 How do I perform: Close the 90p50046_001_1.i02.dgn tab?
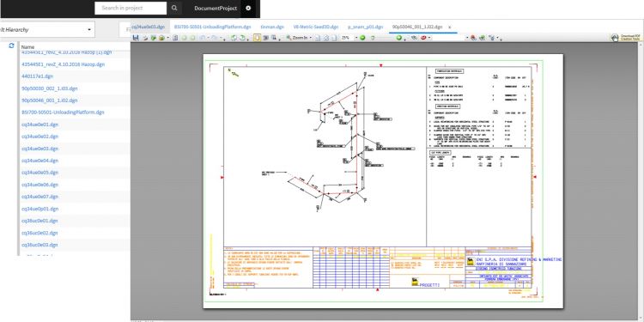(x=450, y=27)
